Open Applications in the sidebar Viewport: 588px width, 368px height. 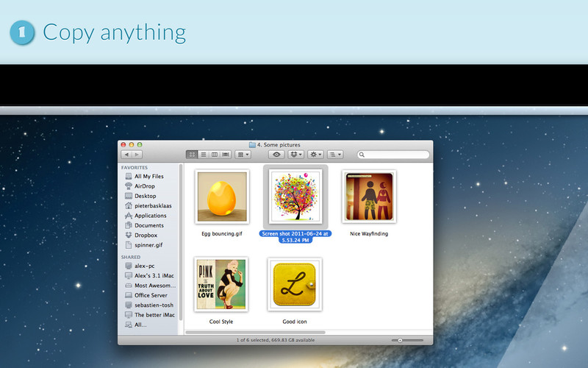pyautogui.click(x=151, y=215)
